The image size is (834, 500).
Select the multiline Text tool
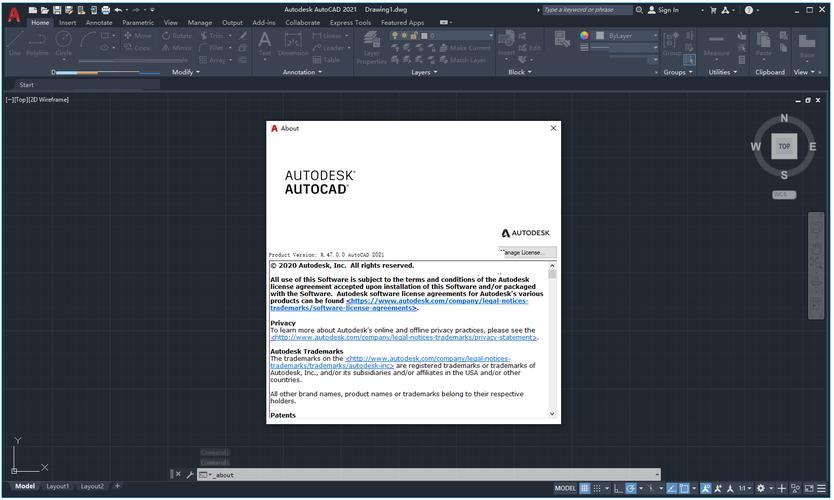(x=264, y=44)
